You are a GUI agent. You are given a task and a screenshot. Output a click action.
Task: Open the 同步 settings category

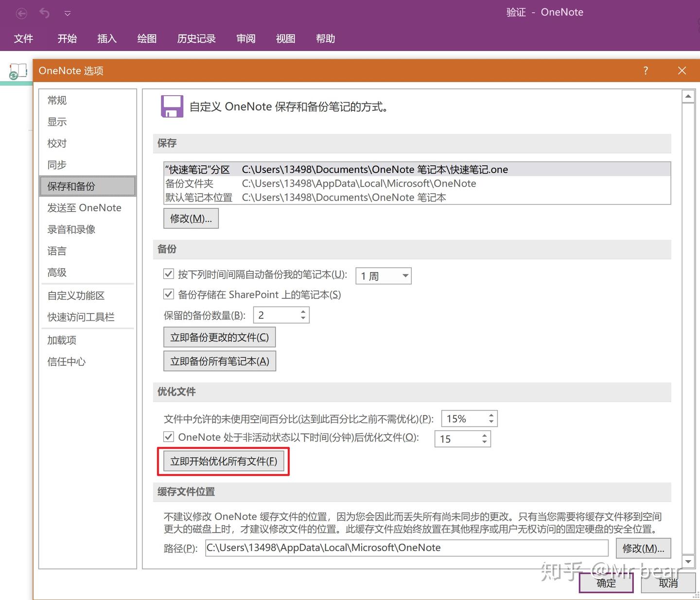pos(56,165)
